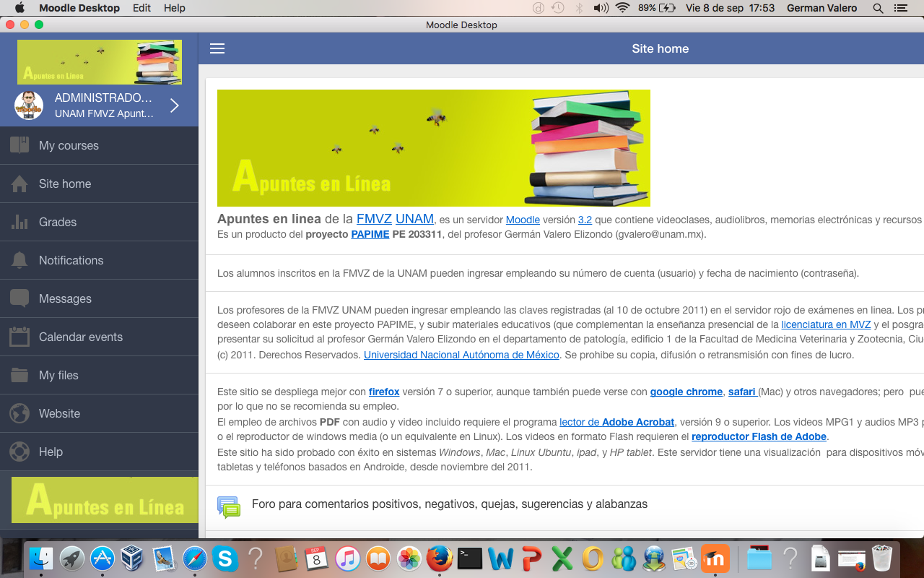Viewport: 924px width, 578px height.
Task: Open VirtualBox from the dock
Action: tap(133, 558)
